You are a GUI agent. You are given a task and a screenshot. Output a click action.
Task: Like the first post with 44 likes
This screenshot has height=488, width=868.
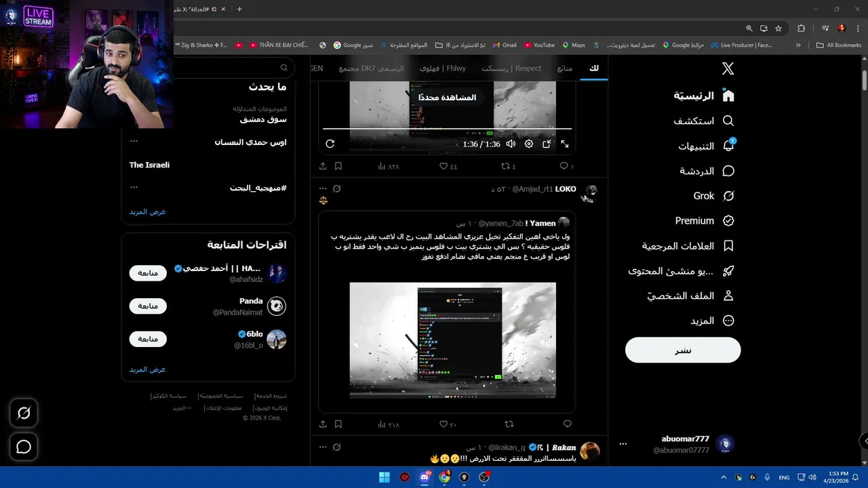(x=448, y=166)
